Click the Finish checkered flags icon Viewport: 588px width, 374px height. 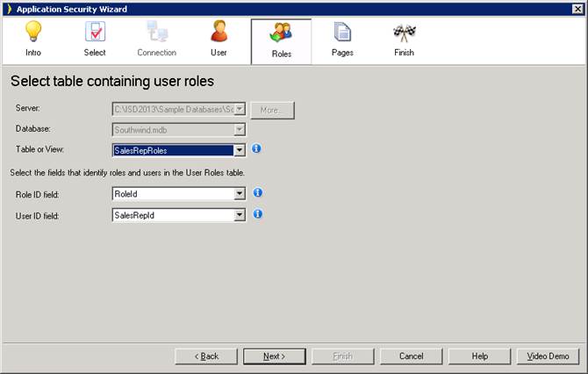point(404,33)
